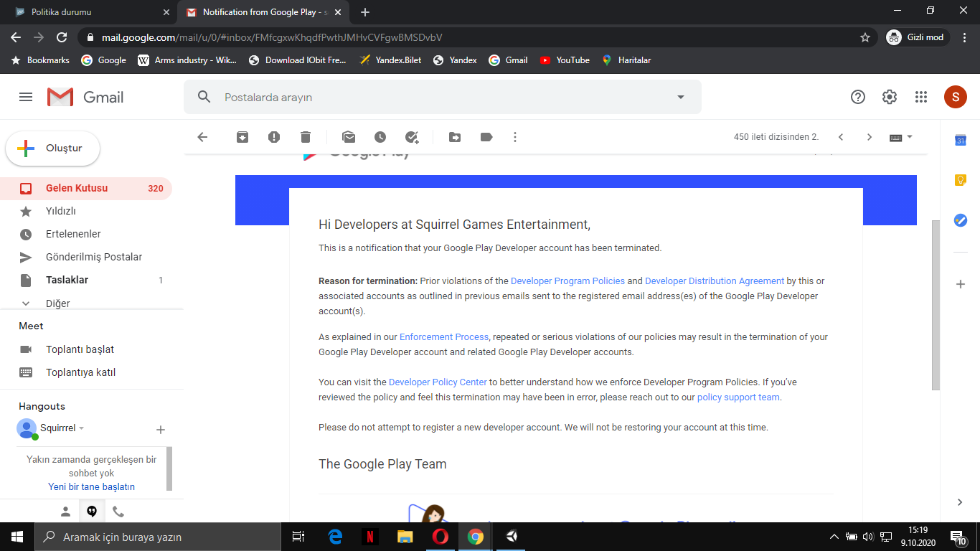Screen dimensions: 980x551
Task: Start a new Hangouts chat with plus
Action: [x=161, y=430]
